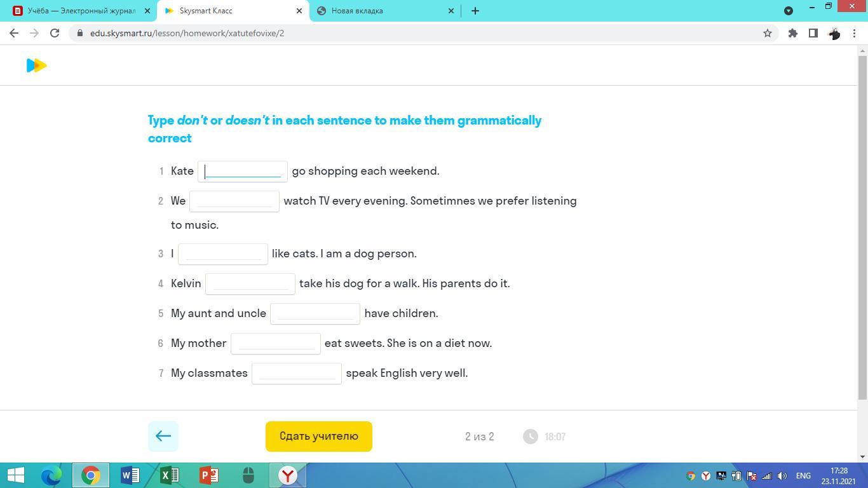Click the Skysmart logo icon
This screenshot has height=488, width=868.
click(x=37, y=65)
